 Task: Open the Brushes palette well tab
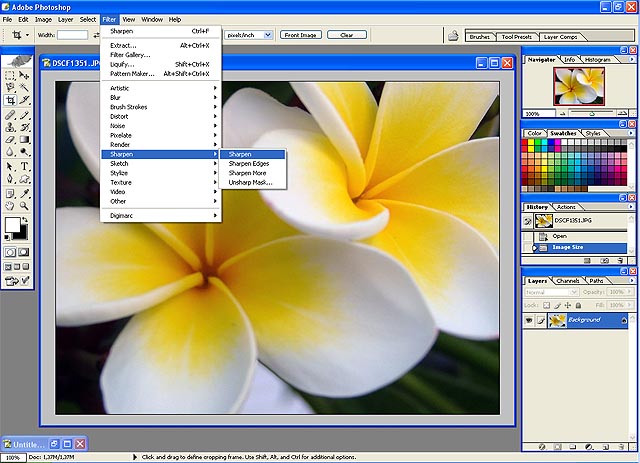480,37
